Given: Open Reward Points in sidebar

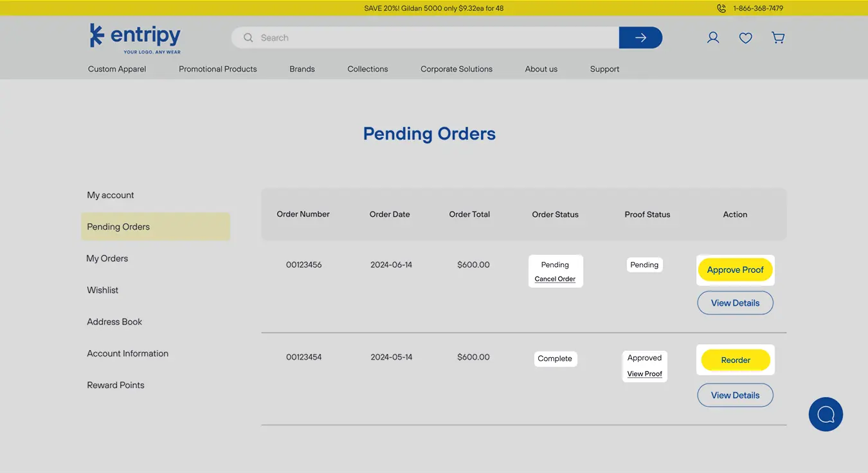Looking at the screenshot, I should (x=116, y=385).
